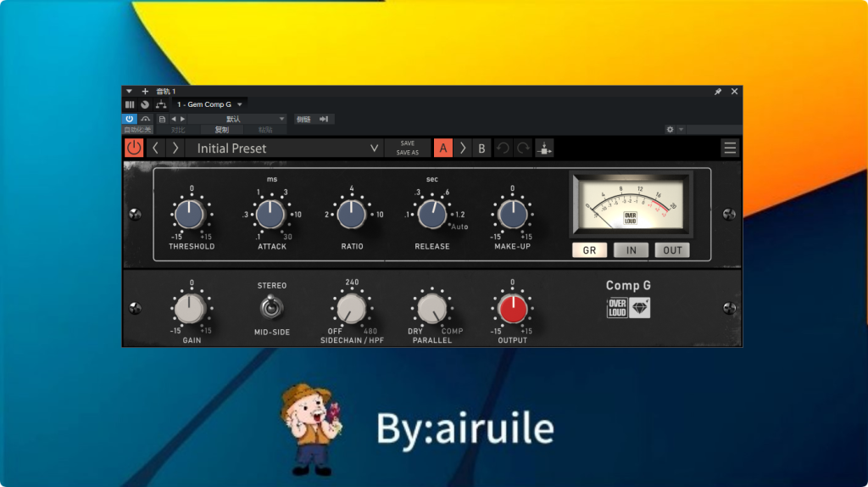Click the PARALLEL dry/comp knob

[x=432, y=309]
